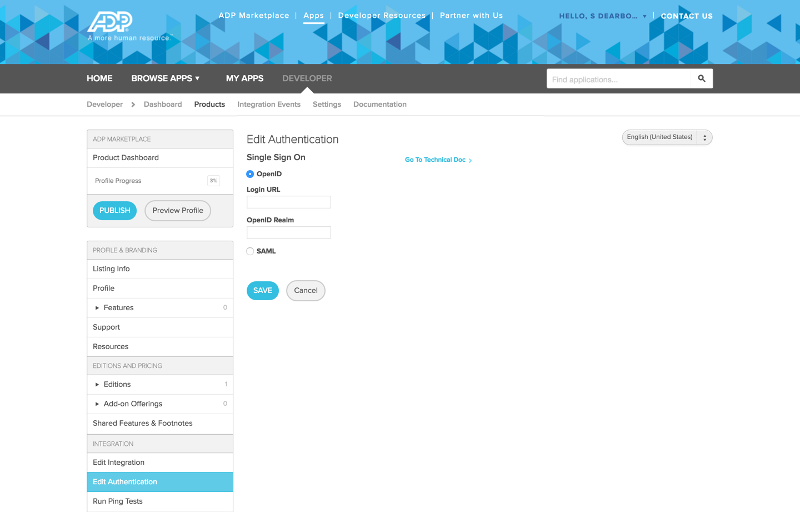Screen dimensions: 800x512
Task: Open Shared Features & Footnotes
Action: (x=160, y=423)
